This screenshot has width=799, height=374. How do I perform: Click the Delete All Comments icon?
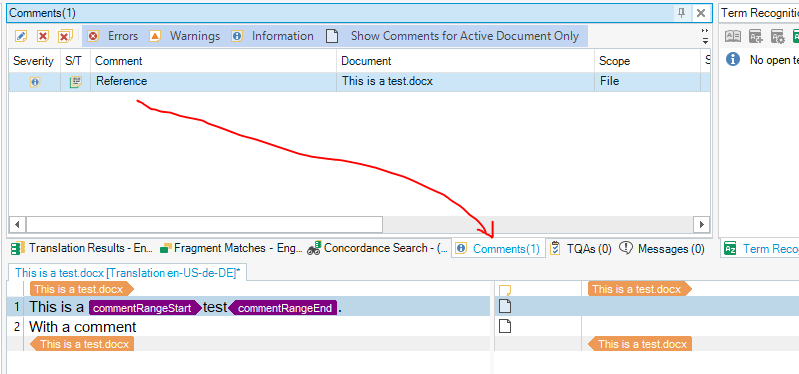click(65, 36)
